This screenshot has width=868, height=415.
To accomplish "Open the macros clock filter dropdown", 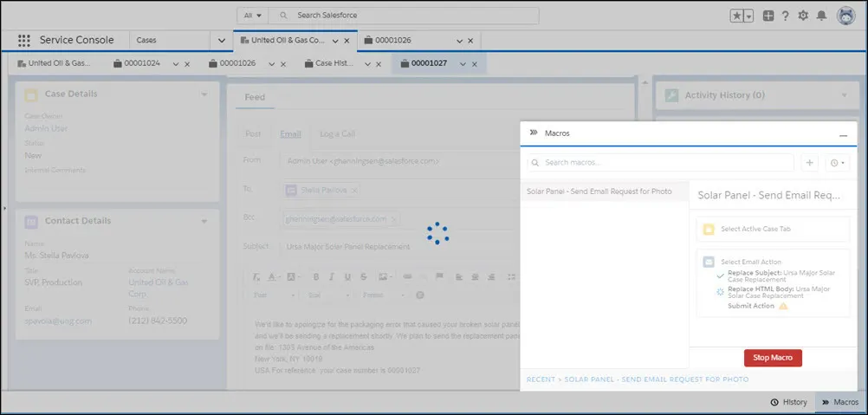I will [x=836, y=163].
